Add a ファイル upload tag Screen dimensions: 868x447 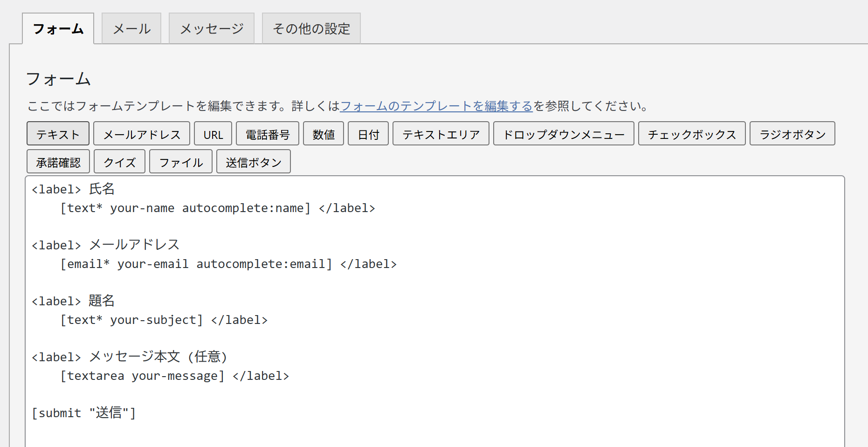click(181, 162)
